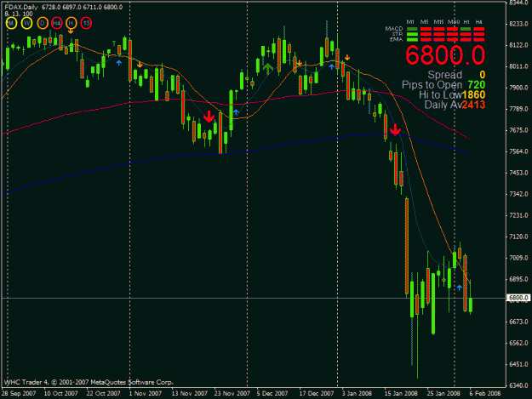Select the orange D daily timeframe circle
Viewport: 532px width, 399px height.
pyautogui.click(x=43, y=23)
